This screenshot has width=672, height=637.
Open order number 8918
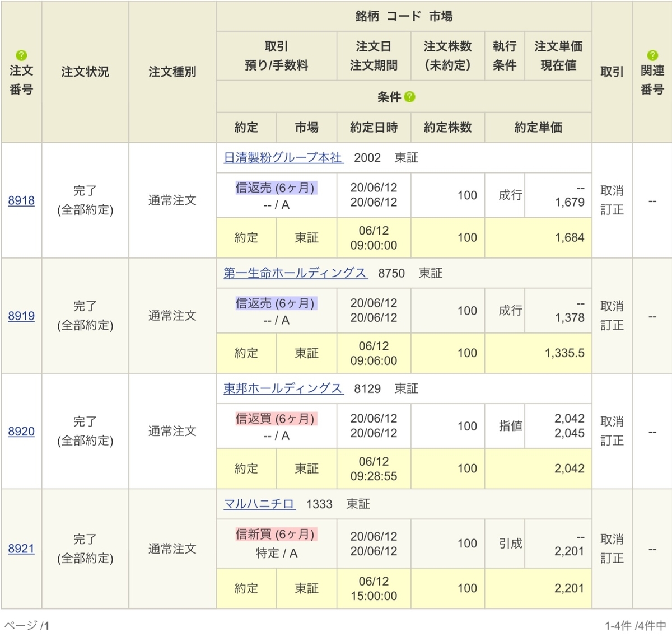[x=21, y=200]
